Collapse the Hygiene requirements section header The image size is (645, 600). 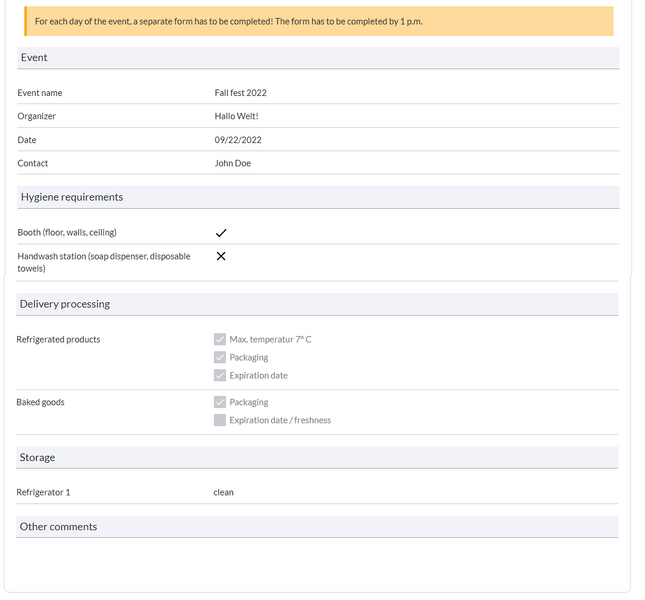pyautogui.click(x=318, y=197)
